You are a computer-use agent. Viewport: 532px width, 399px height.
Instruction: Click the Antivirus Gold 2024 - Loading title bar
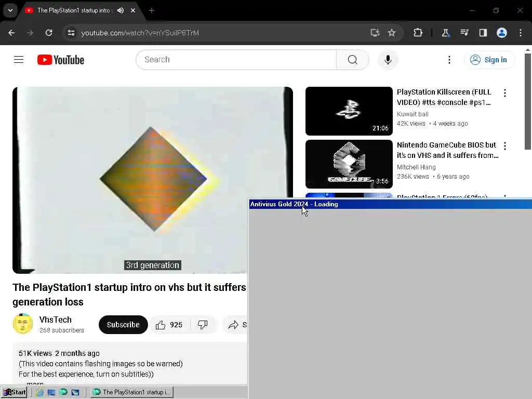pyautogui.click(x=390, y=204)
